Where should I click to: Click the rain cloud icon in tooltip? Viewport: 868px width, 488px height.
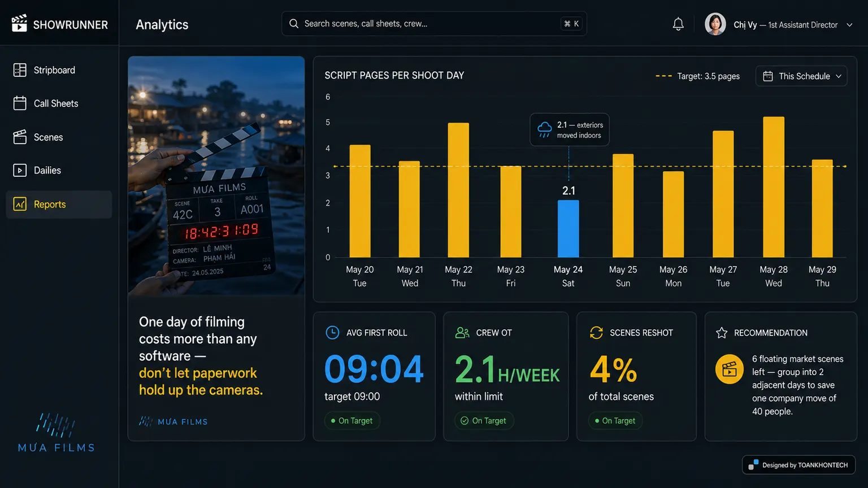pos(545,129)
